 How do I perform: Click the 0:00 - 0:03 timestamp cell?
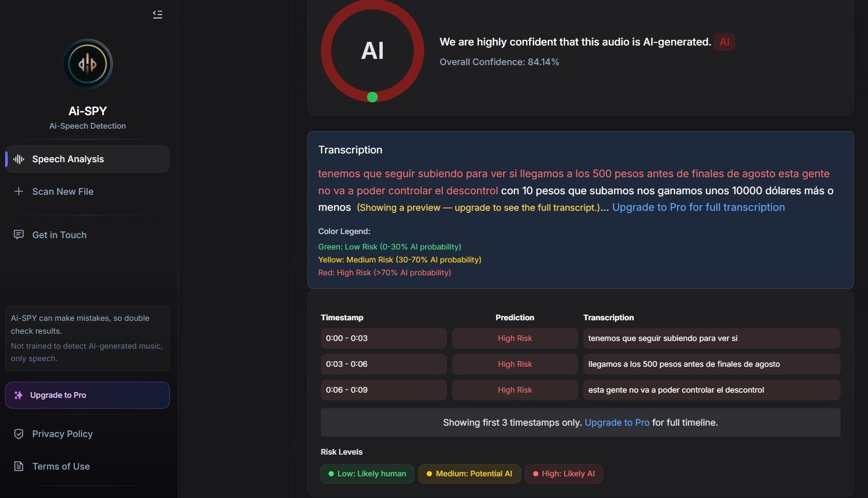(383, 338)
